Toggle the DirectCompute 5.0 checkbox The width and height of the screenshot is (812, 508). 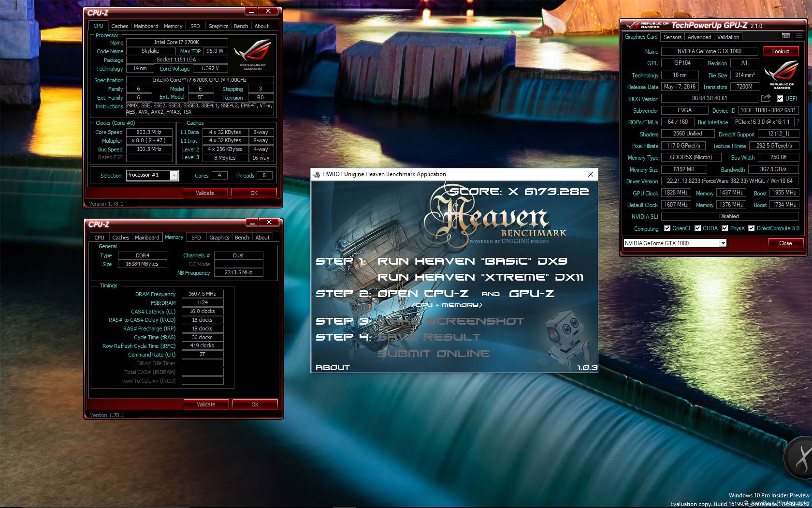pos(751,228)
